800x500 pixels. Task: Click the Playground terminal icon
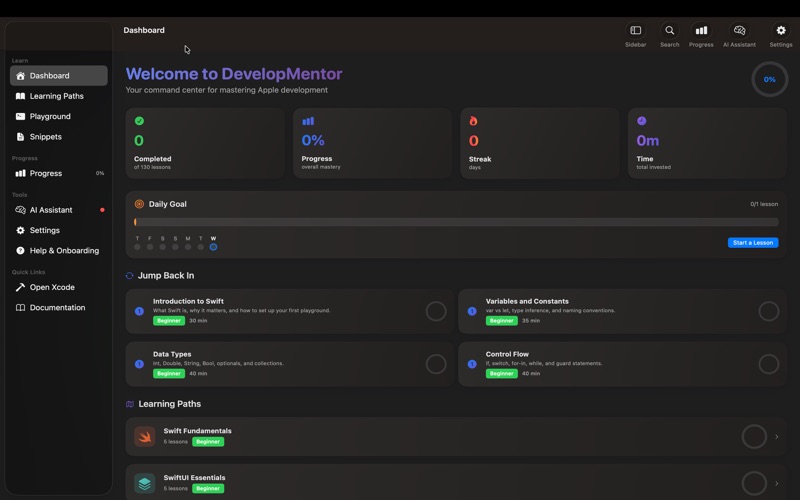click(20, 116)
